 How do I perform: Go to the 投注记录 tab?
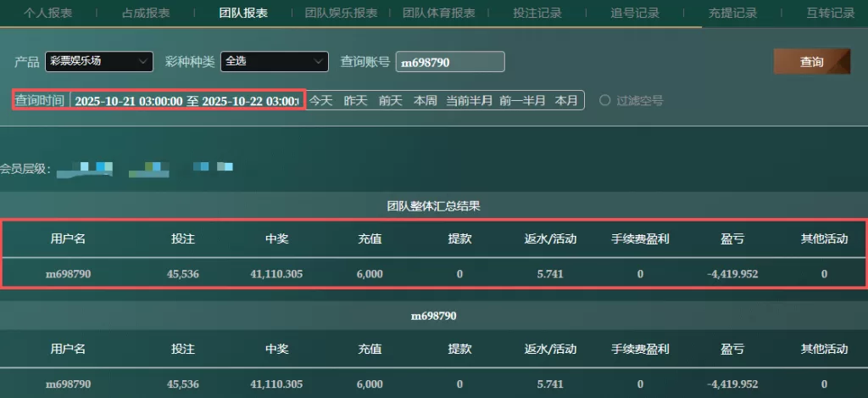click(x=537, y=13)
